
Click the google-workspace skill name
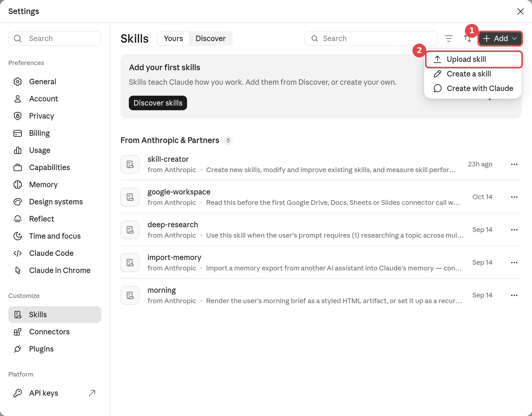pyautogui.click(x=179, y=192)
